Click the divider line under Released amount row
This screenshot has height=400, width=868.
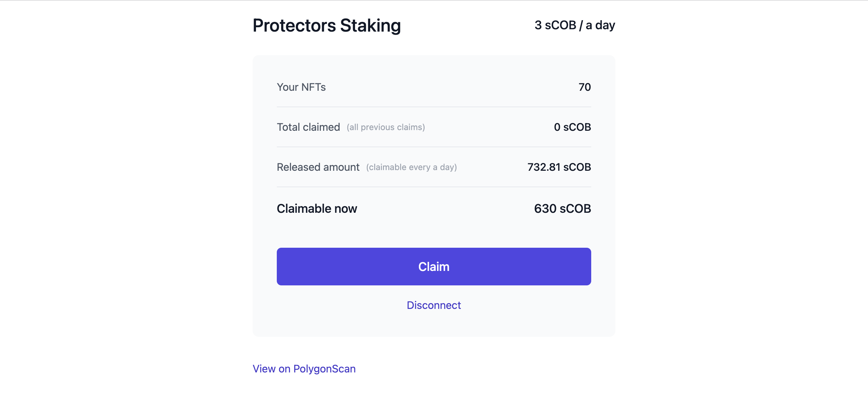[434, 187]
